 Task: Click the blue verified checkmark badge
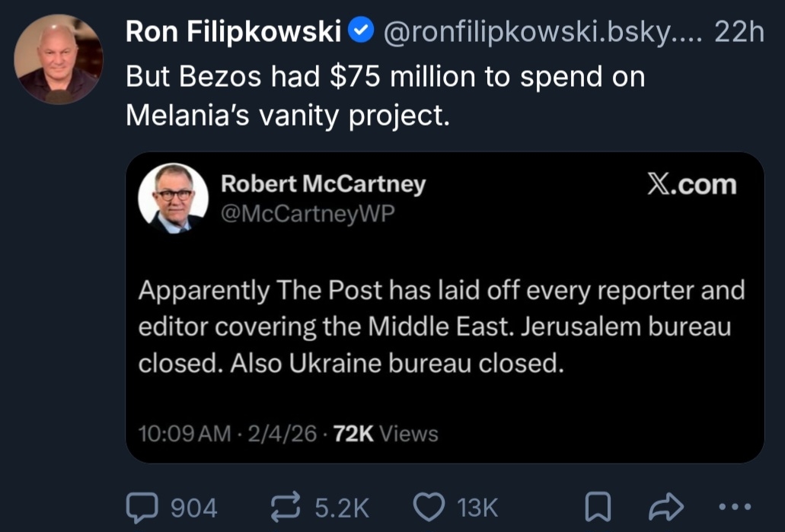pos(361,31)
